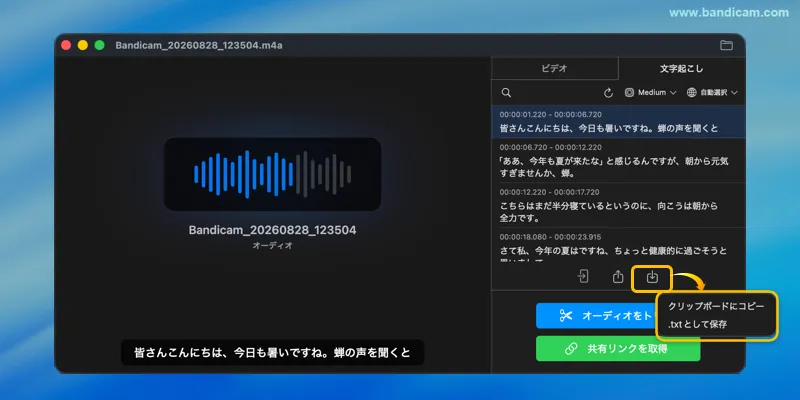This screenshot has height=400, width=800.
Task: Click the green fullscreen window button
Action: [99, 45]
